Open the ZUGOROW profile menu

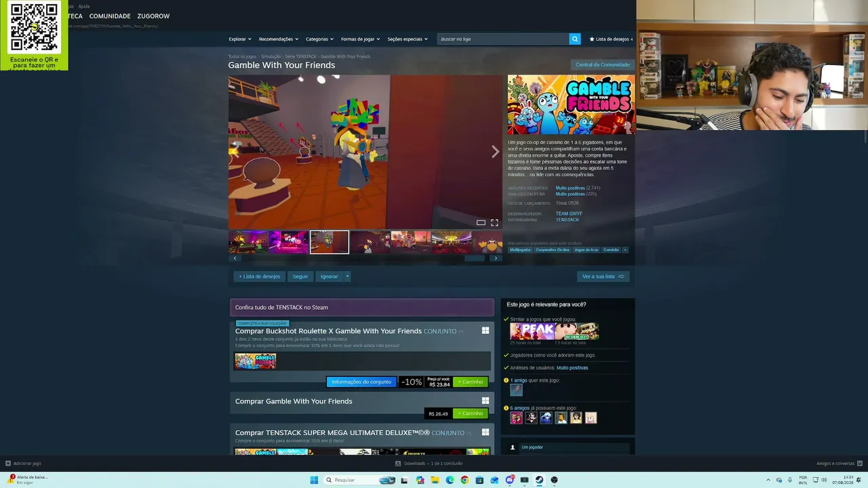153,16
